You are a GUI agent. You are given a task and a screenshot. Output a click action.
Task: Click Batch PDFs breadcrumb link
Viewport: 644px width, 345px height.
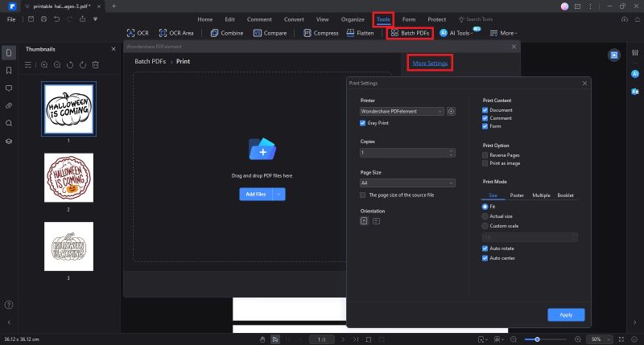(x=151, y=61)
